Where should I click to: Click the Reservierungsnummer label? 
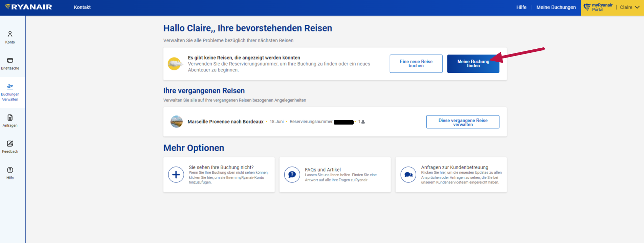click(x=311, y=121)
